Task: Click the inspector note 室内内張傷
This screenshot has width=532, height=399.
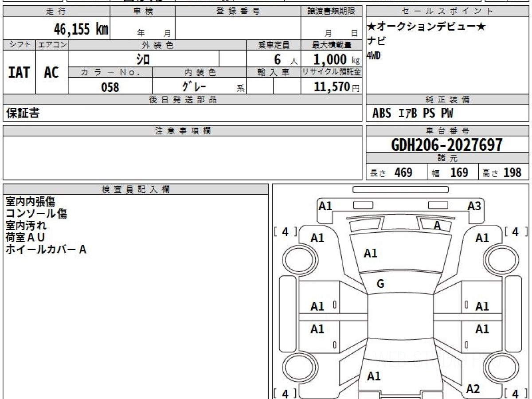Action: pyautogui.click(x=30, y=202)
